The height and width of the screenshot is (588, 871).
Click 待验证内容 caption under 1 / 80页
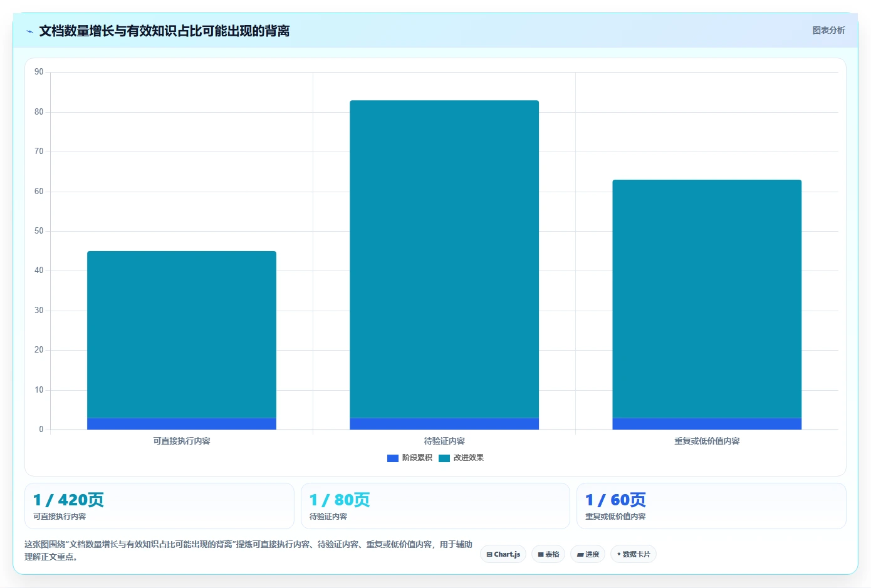(x=328, y=517)
